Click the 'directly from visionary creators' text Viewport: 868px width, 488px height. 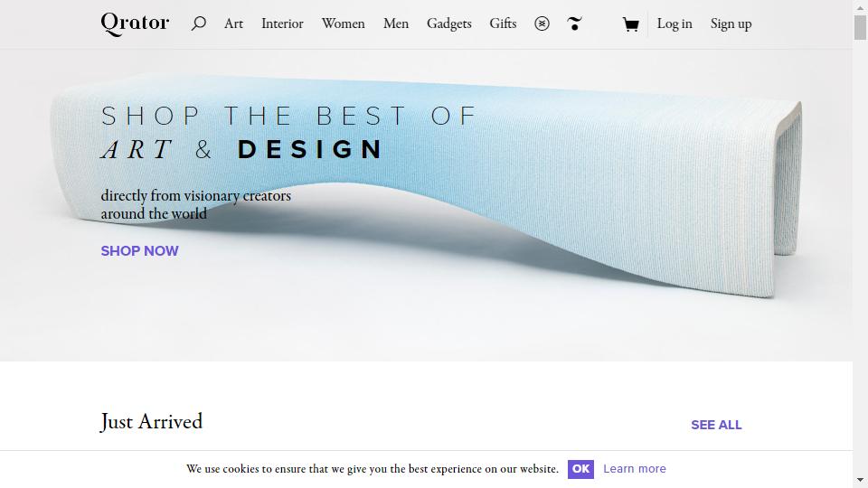195,196
